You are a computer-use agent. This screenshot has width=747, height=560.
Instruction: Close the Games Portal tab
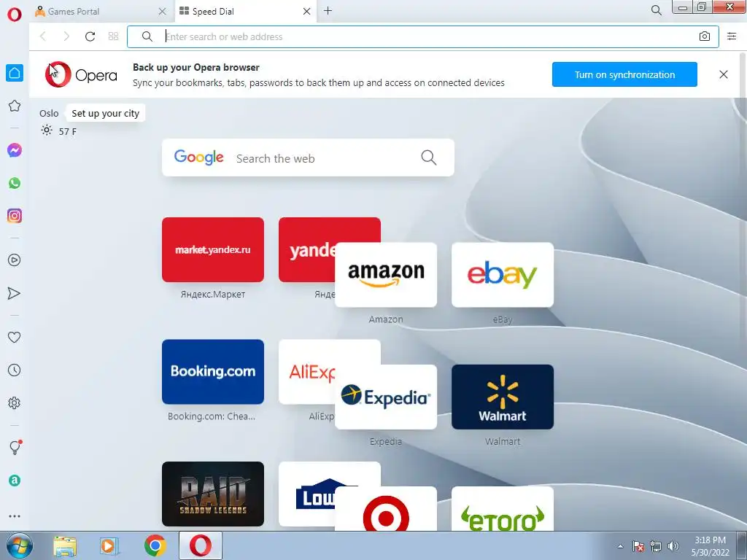[x=163, y=12]
